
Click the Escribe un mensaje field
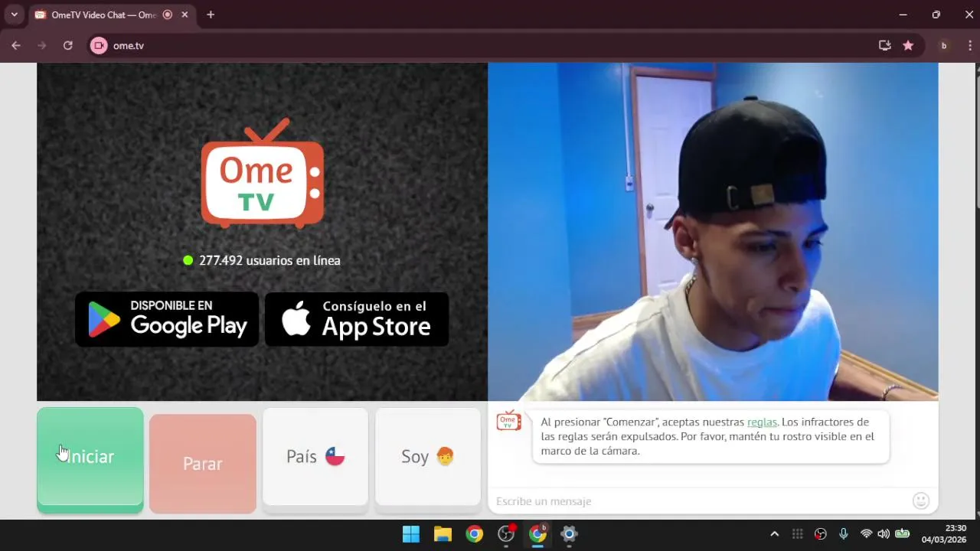point(701,501)
